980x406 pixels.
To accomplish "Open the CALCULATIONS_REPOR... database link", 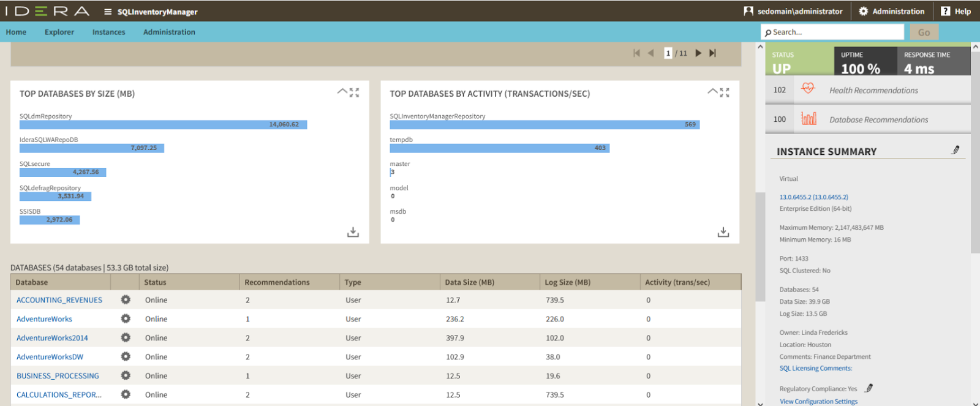I will click(x=59, y=395).
